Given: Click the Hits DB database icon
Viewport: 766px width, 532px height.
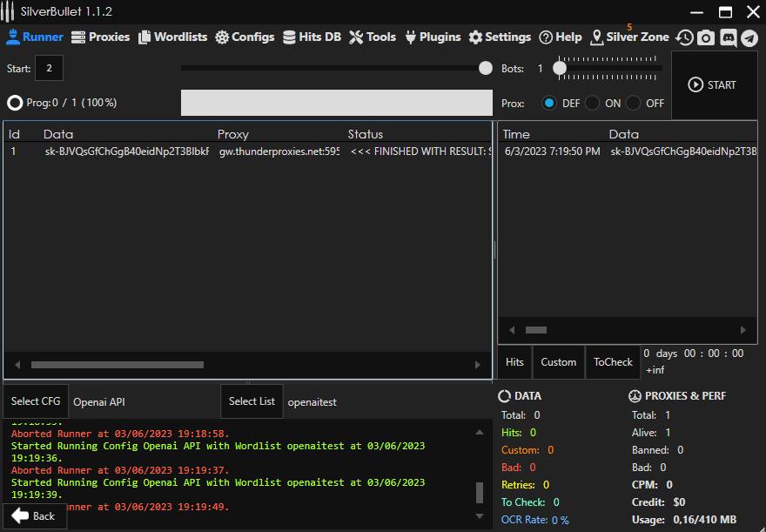Looking at the screenshot, I should [287, 37].
